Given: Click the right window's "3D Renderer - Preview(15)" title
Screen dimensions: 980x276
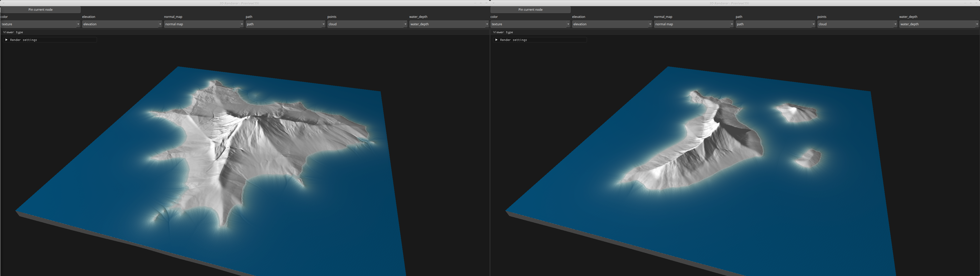Looking at the screenshot, I should point(729,3).
